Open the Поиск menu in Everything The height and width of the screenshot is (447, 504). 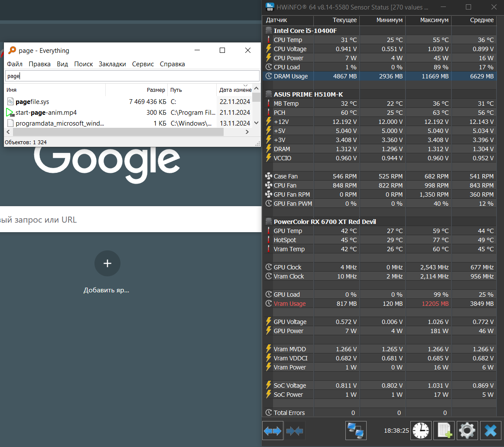coord(84,64)
